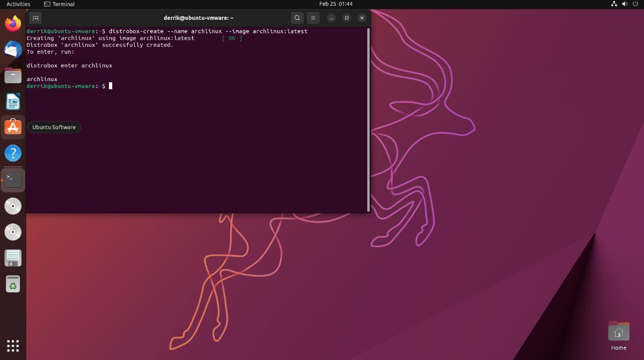Open the second disc drive icon
Screen dimensions: 644x360
pos(13,232)
